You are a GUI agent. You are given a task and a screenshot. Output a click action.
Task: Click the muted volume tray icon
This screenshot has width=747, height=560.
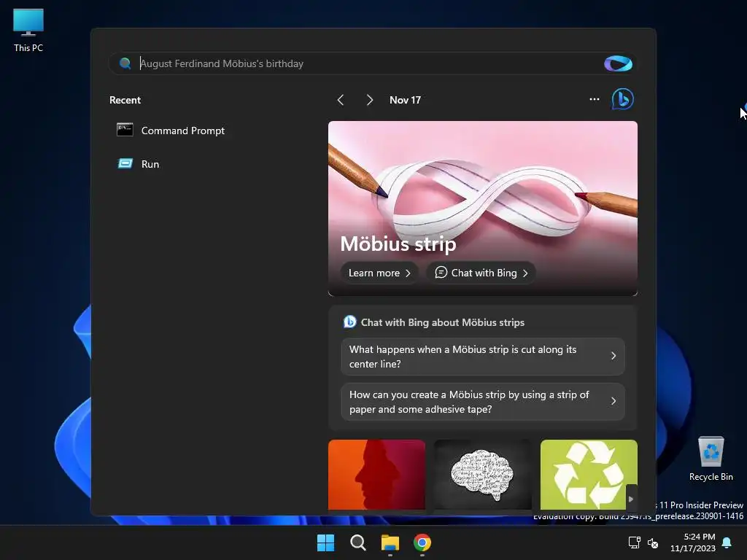653,542
